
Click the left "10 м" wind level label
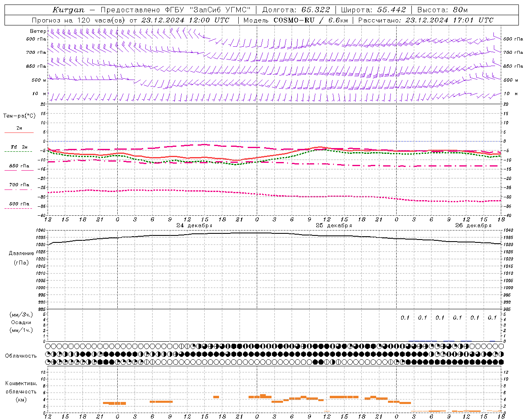pyautogui.click(x=39, y=94)
